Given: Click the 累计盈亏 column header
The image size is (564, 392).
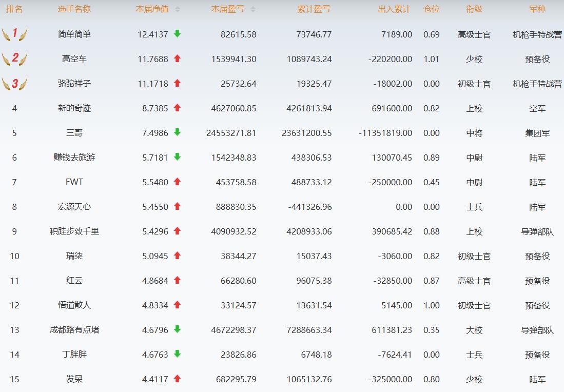Looking at the screenshot, I should pos(314,9).
